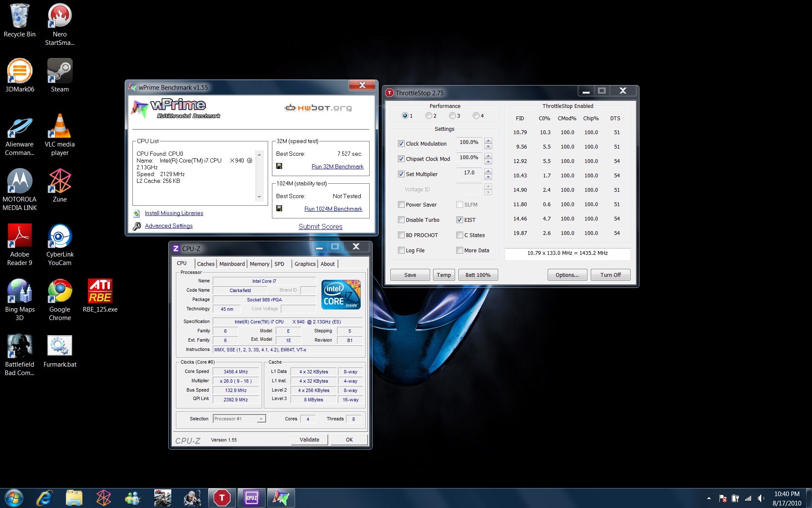The height and width of the screenshot is (508, 812).
Task: Open the About tab in CPU-Z
Action: pos(327,264)
